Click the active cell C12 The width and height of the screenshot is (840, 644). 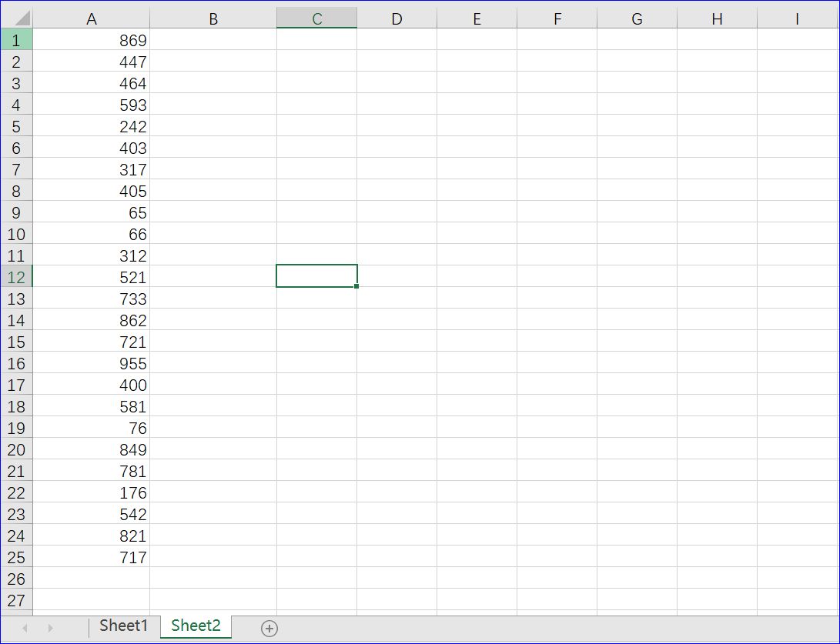(316, 275)
